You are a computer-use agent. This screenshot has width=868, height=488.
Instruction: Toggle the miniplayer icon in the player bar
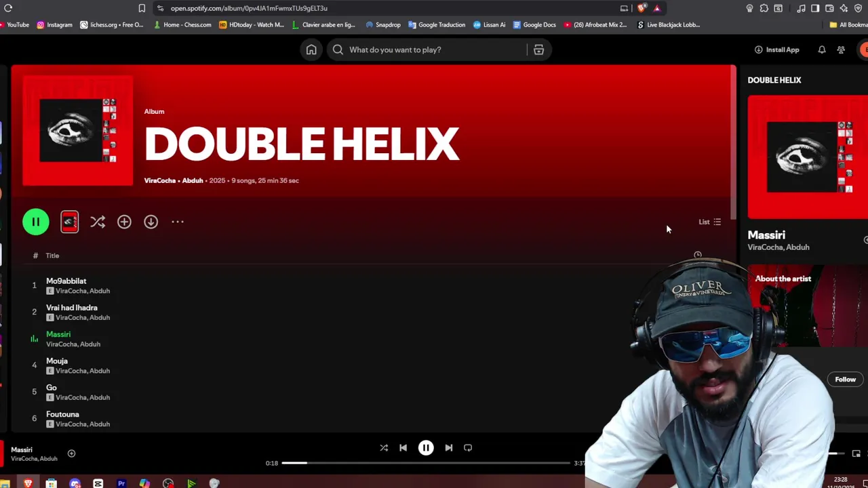pyautogui.click(x=856, y=453)
